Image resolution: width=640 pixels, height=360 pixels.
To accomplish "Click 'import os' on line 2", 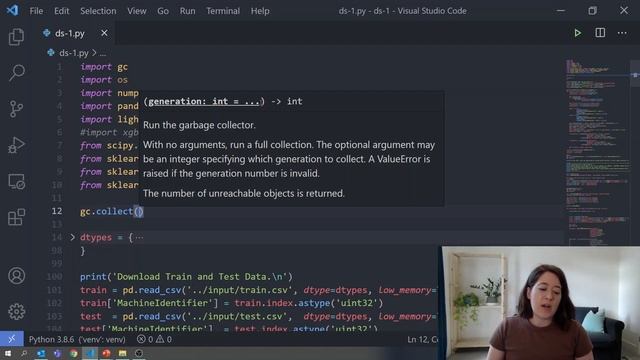I will click(x=104, y=80).
